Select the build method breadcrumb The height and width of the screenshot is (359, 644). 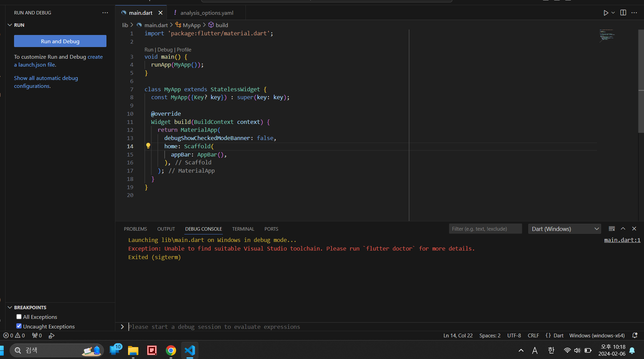pyautogui.click(x=222, y=25)
